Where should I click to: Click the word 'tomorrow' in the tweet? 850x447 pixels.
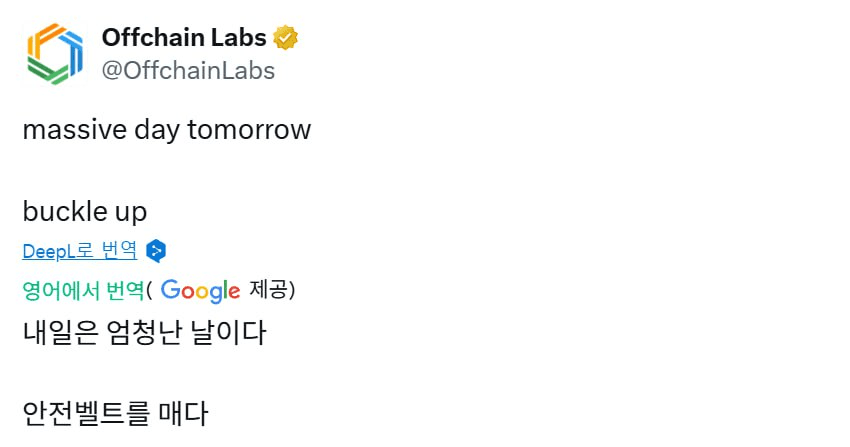click(x=249, y=129)
